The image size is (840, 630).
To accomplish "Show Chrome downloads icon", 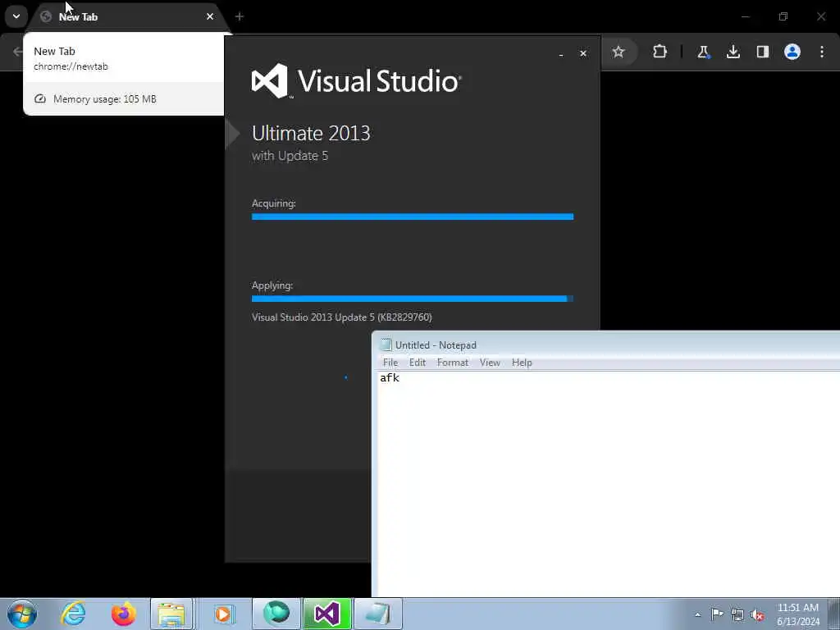I will pos(733,52).
